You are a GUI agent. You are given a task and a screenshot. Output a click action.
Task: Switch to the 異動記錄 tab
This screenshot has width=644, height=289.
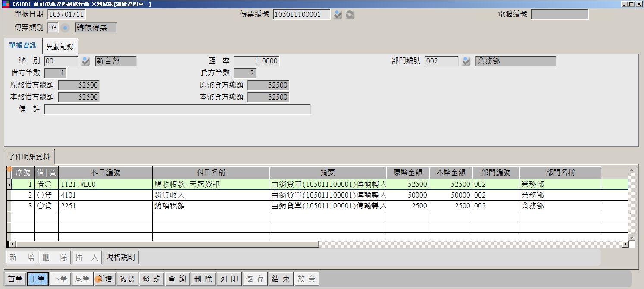coord(60,47)
